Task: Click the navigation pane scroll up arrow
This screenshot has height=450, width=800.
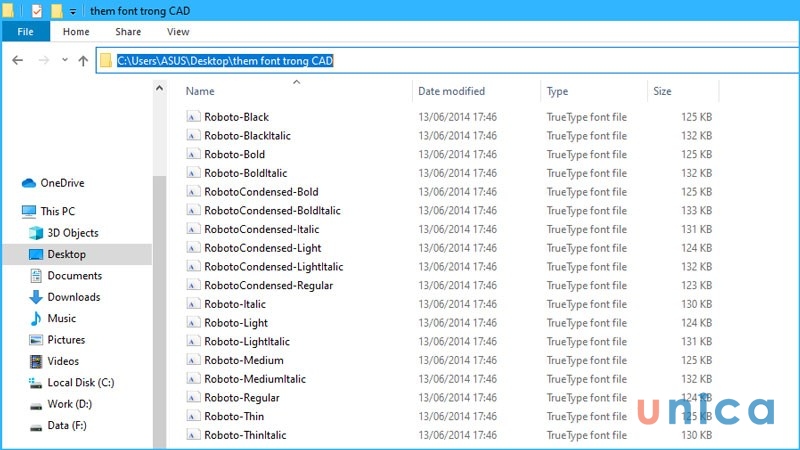Action: click(x=158, y=88)
